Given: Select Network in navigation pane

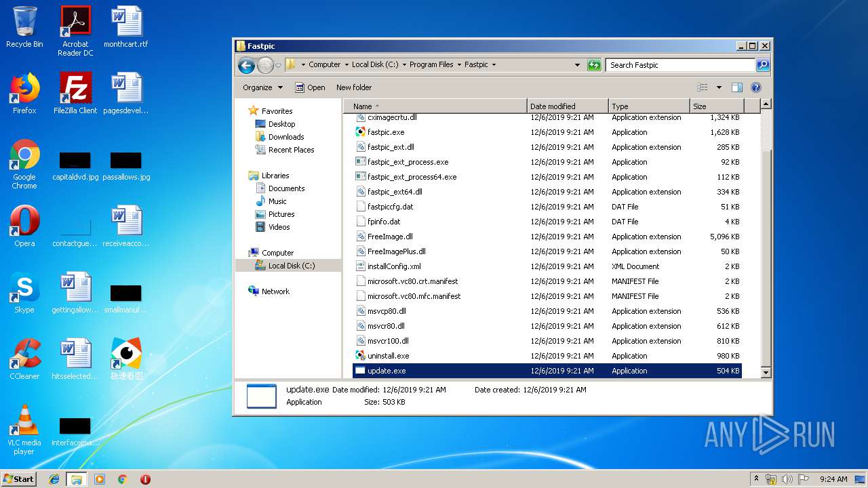Looking at the screenshot, I should tap(275, 291).
